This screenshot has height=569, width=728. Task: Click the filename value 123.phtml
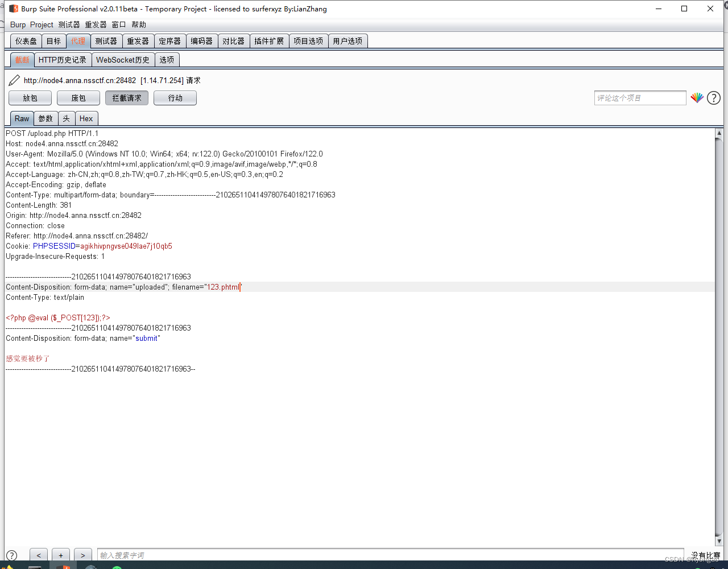[x=224, y=287]
